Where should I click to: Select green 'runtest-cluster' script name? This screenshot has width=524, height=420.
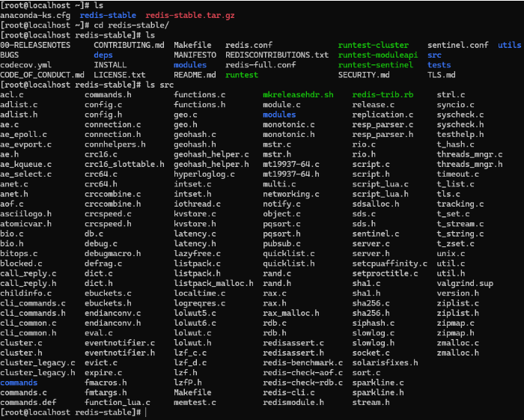pyautogui.click(x=374, y=45)
